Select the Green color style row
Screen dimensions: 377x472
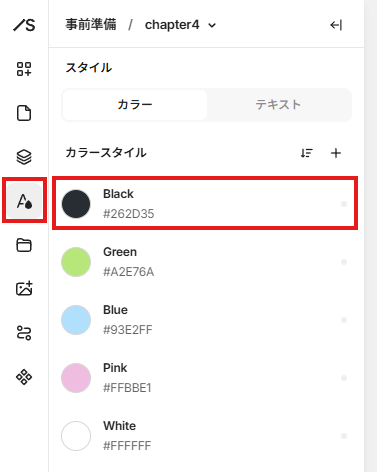coord(205,262)
